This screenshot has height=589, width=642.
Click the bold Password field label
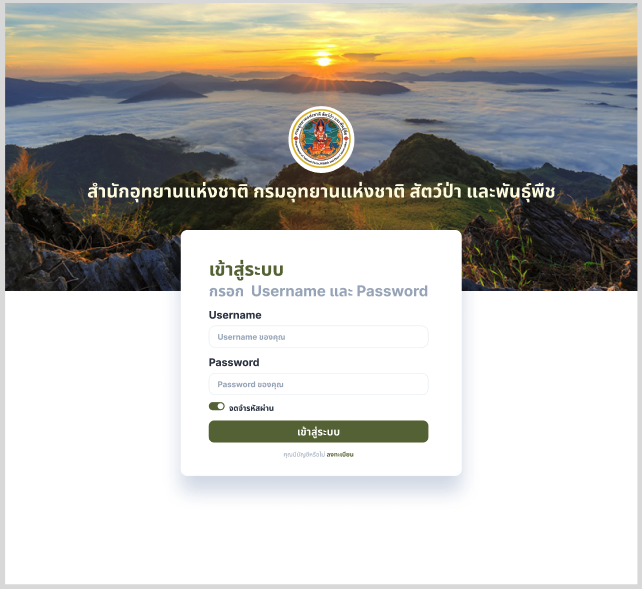(x=234, y=362)
